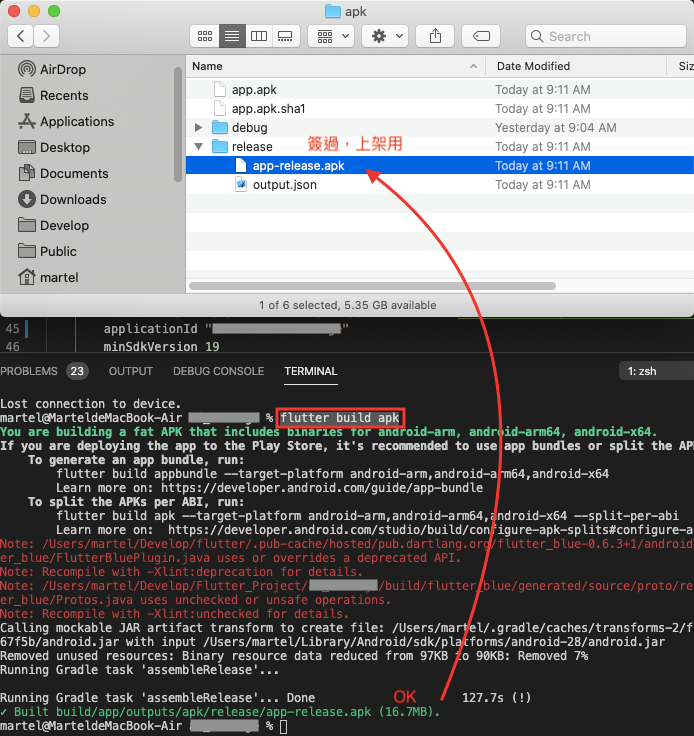Go back in Finder
Image resolution: width=694 pixels, height=736 pixels.
click(21, 36)
